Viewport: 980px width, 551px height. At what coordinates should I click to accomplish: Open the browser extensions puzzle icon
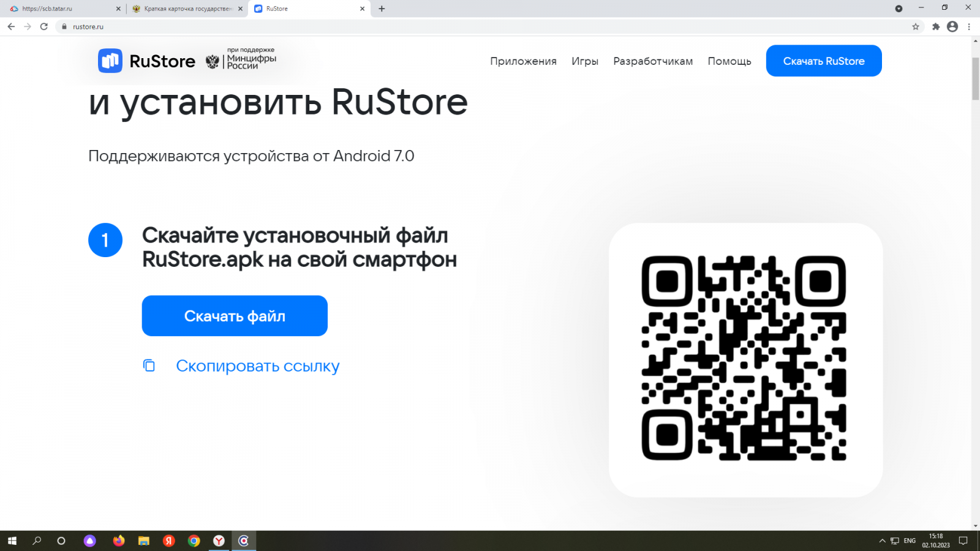click(x=935, y=27)
